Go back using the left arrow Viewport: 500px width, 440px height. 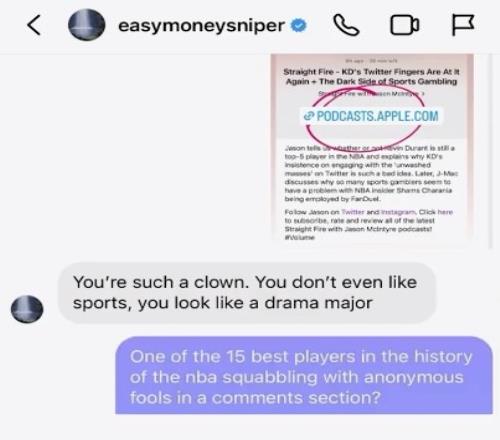click(34, 25)
